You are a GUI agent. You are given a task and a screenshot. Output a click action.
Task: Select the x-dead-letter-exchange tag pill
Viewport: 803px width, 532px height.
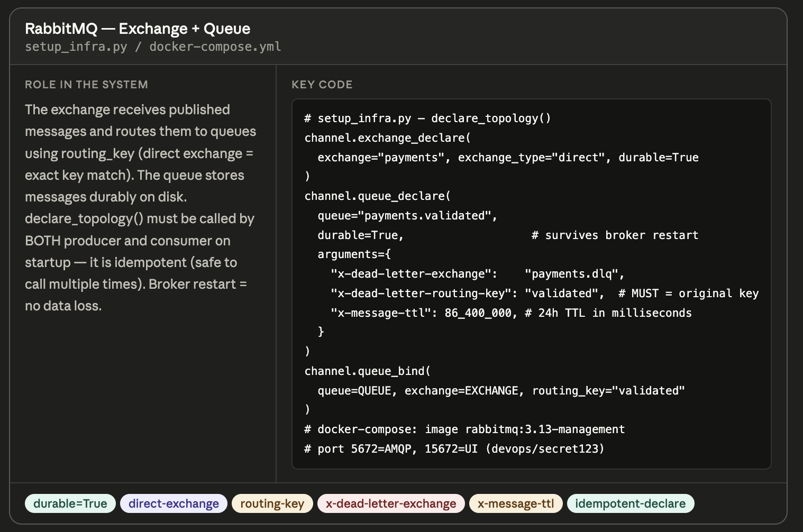(x=391, y=503)
